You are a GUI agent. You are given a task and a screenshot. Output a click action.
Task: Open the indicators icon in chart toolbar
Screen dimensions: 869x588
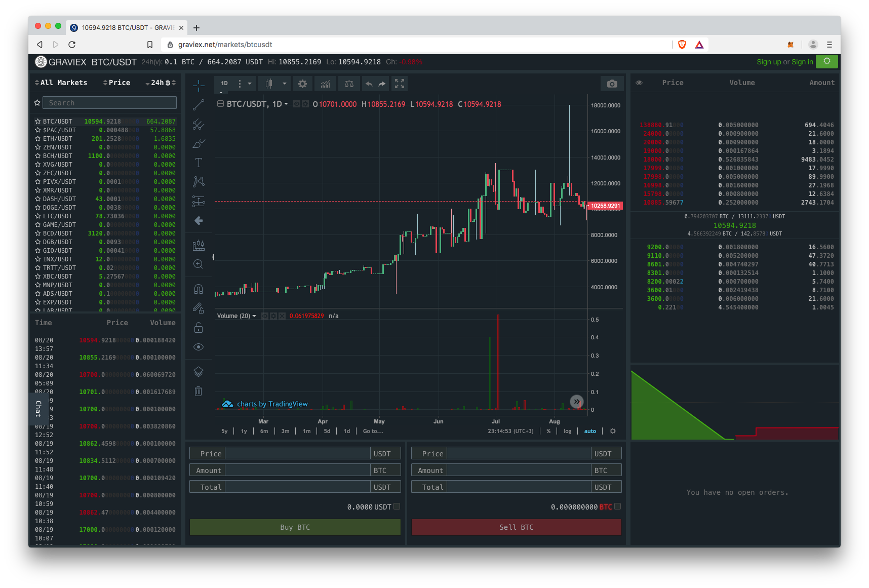[x=325, y=84]
